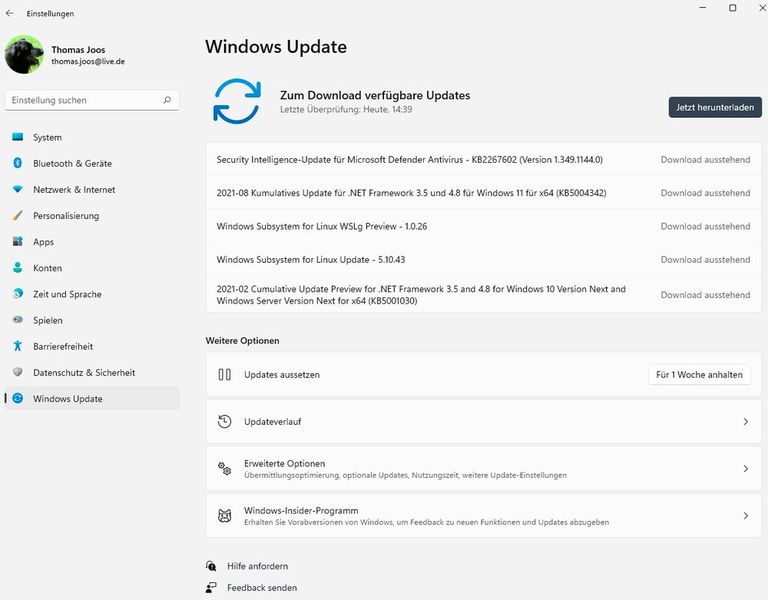Select Windows Subsystem for Linux WSLg Preview entry
The width and height of the screenshot is (768, 600).
[x=483, y=226]
